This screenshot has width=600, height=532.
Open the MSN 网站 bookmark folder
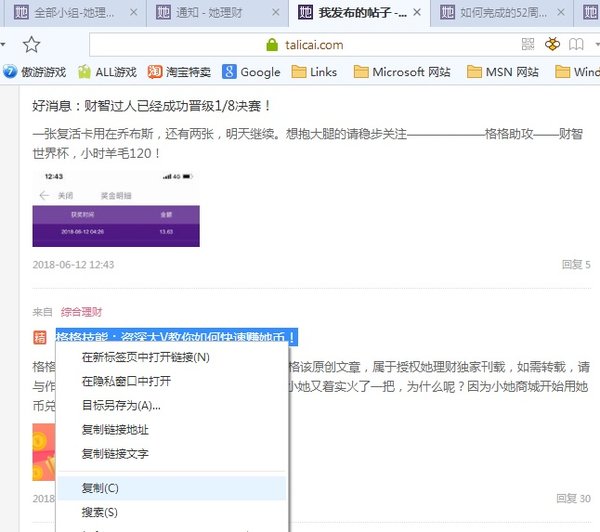pos(503,72)
